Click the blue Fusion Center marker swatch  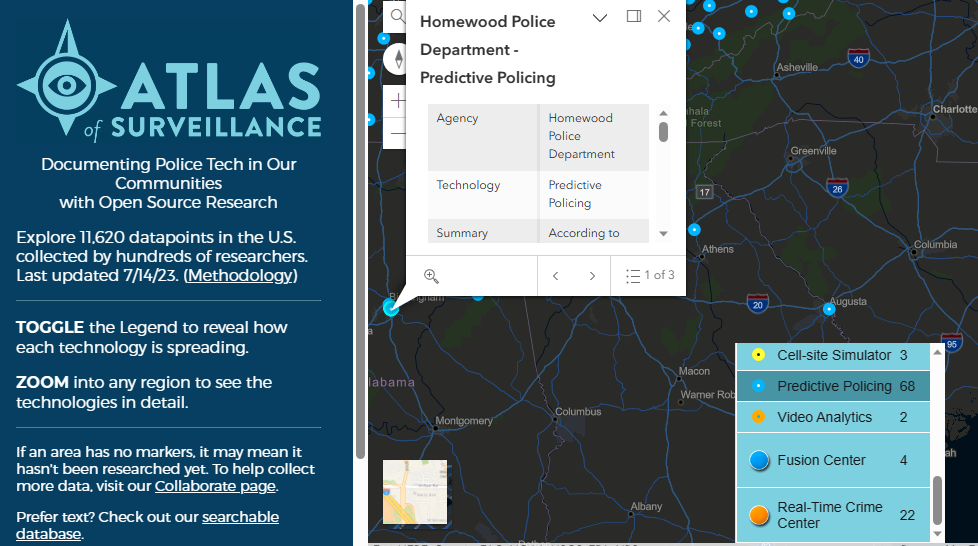pos(759,461)
